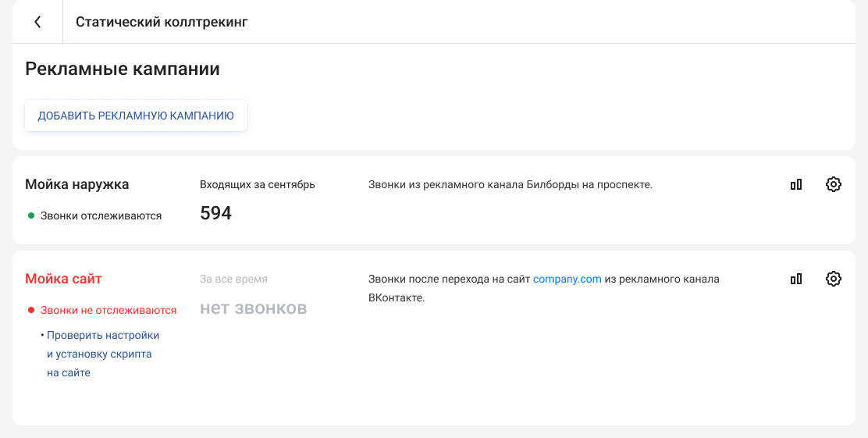Click the нет звонков placeholder text

click(253, 308)
